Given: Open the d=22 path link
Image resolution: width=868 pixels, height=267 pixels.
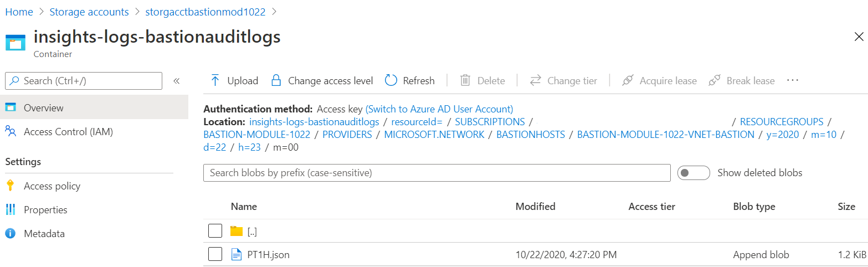Looking at the screenshot, I should 215,148.
